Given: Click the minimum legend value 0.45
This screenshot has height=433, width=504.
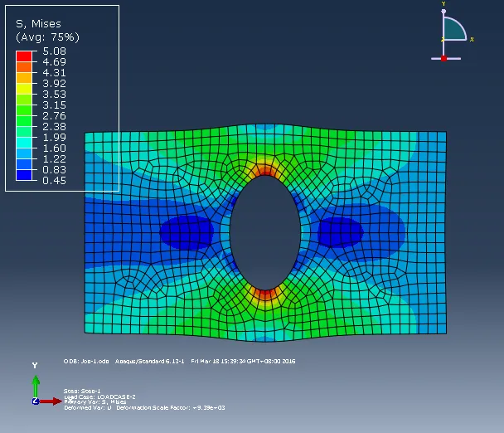Looking at the screenshot, I should point(55,181).
